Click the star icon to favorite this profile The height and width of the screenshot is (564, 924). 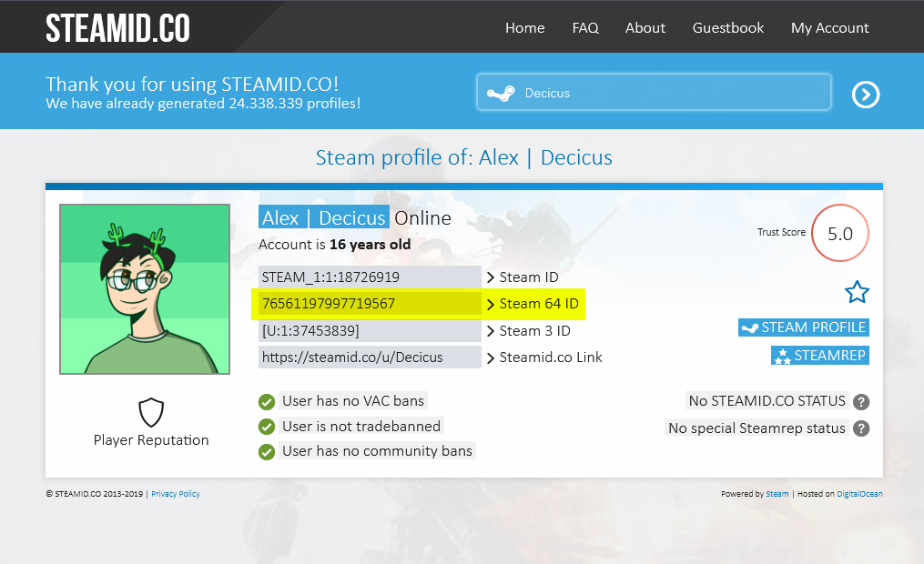pyautogui.click(x=857, y=292)
